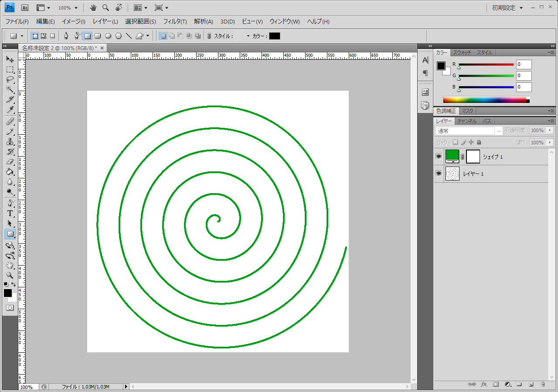Click create new group folder button
The image size is (558, 392).
[x=519, y=385]
